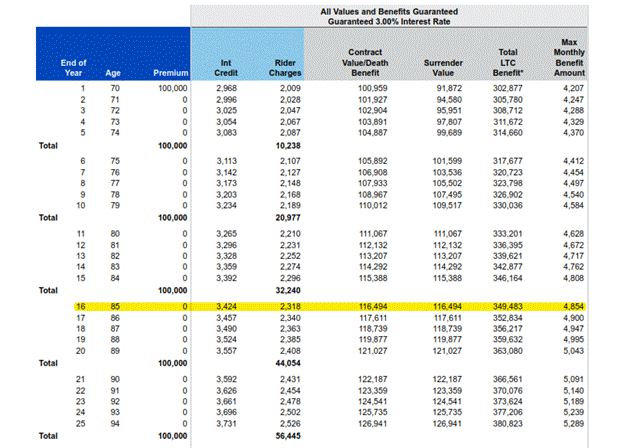Select the 'Int Credit' column header

(x=225, y=67)
